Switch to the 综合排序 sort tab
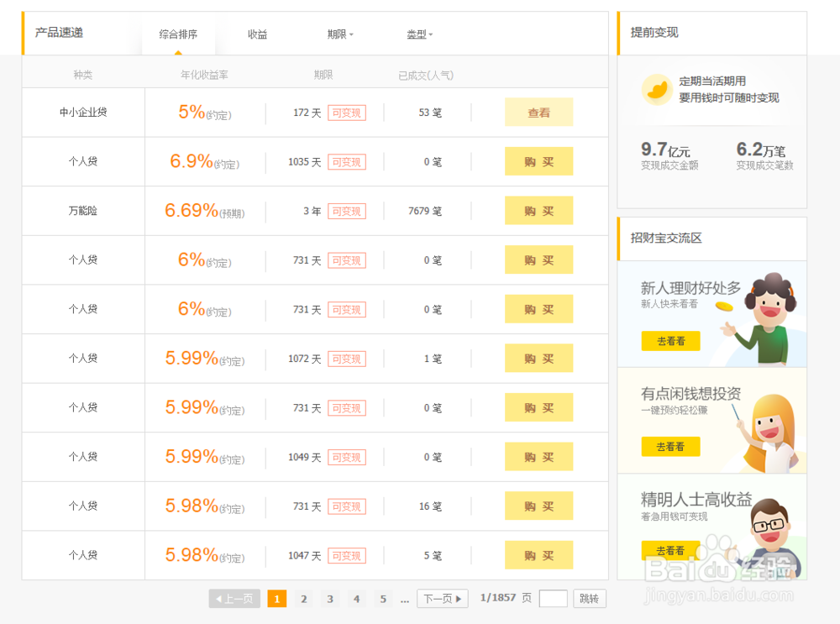Image resolution: width=840 pixels, height=624 pixels. tap(178, 34)
